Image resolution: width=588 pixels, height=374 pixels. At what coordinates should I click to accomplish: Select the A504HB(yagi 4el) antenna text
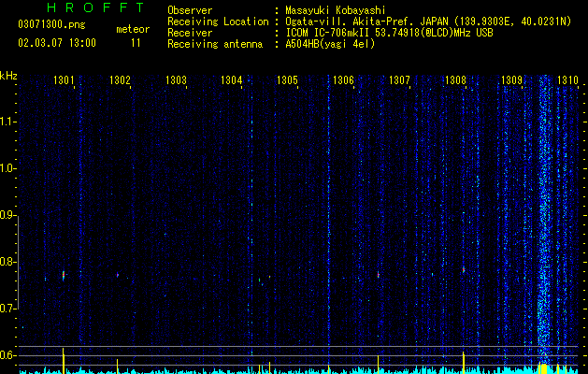pyautogui.click(x=330, y=44)
